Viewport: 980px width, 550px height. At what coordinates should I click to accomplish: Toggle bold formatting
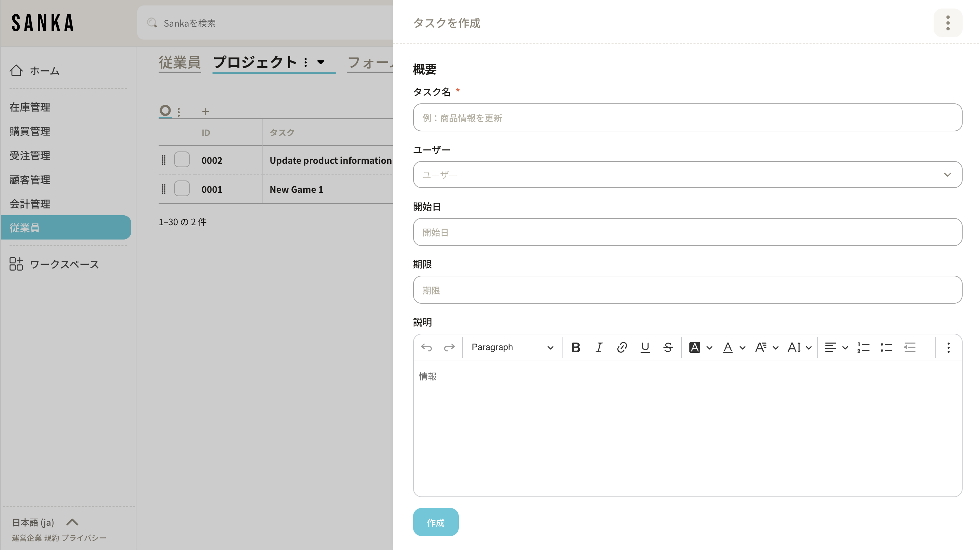(x=576, y=347)
